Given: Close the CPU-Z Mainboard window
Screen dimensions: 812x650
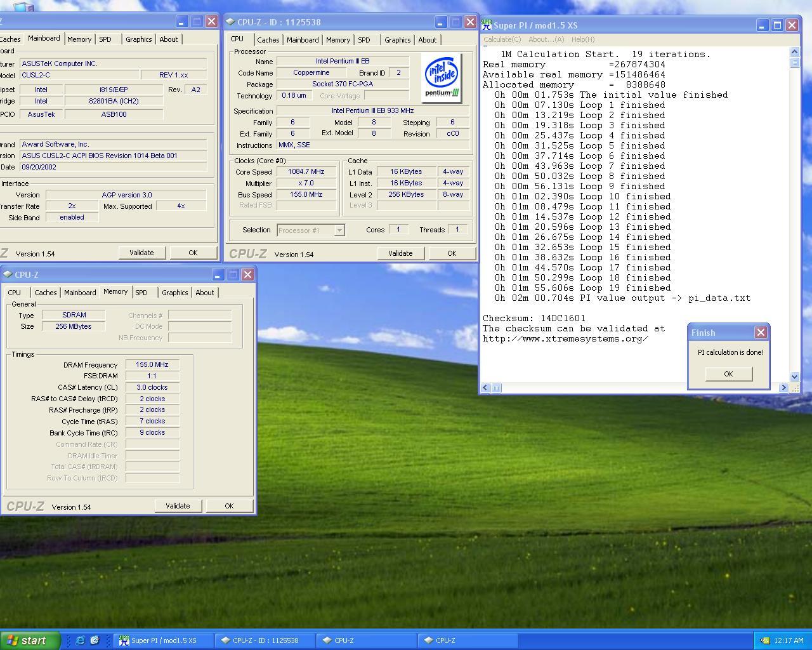Looking at the screenshot, I should click(211, 22).
